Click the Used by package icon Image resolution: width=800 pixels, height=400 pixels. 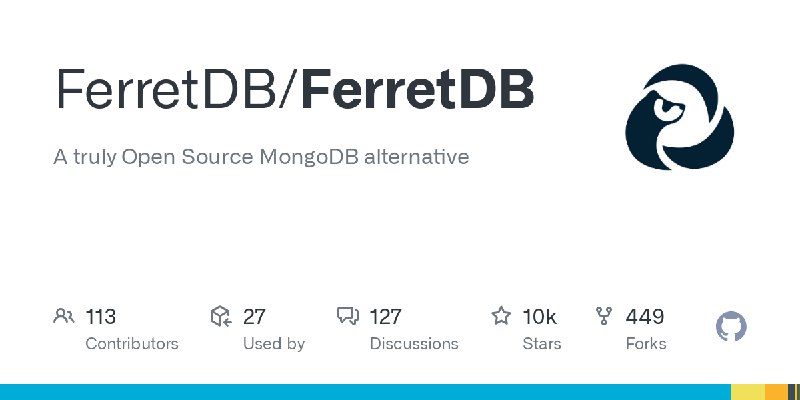click(x=221, y=316)
